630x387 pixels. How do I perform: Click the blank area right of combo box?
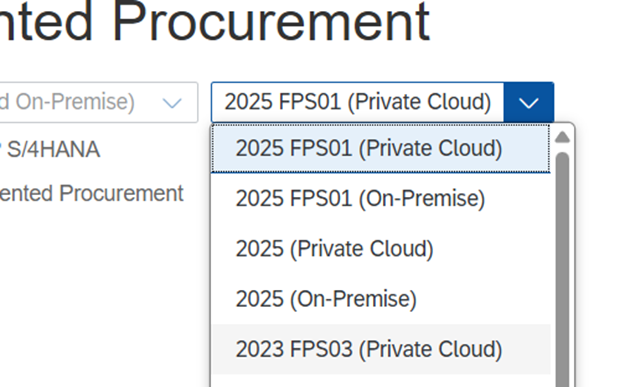coord(591,102)
